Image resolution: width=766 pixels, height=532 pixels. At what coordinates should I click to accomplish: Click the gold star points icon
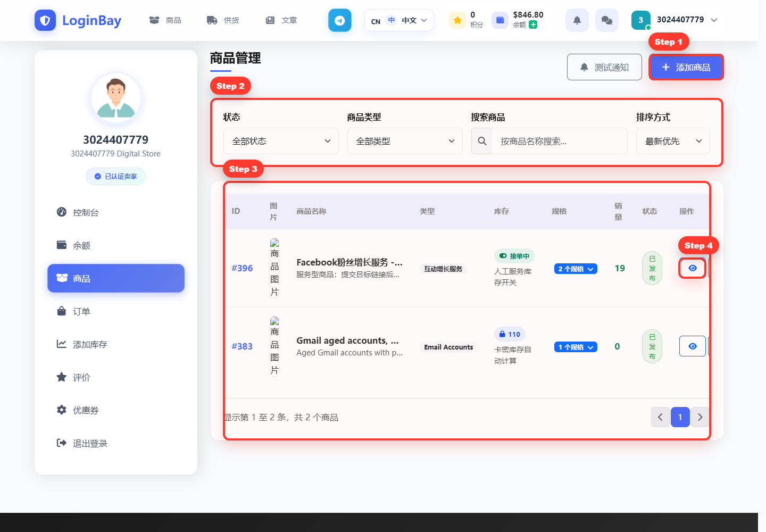point(457,20)
